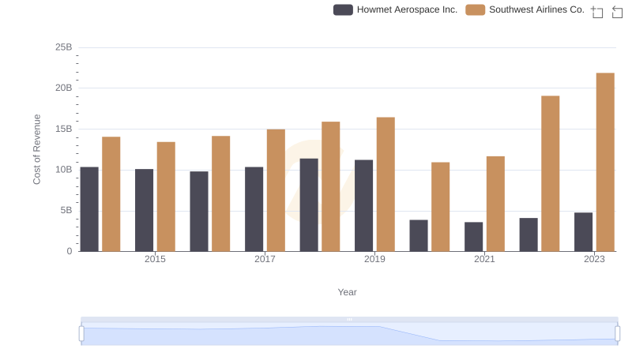Click the Southwest Airlines 2016 bar
This screenshot has height=364, width=632.
[221, 193]
